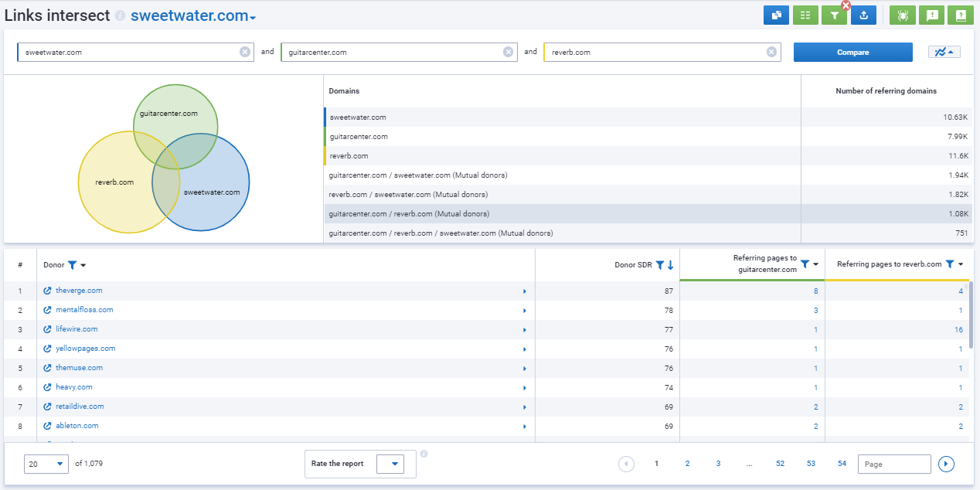The width and height of the screenshot is (980, 490).
Task: Click the Compare button
Action: pyautogui.click(x=852, y=52)
